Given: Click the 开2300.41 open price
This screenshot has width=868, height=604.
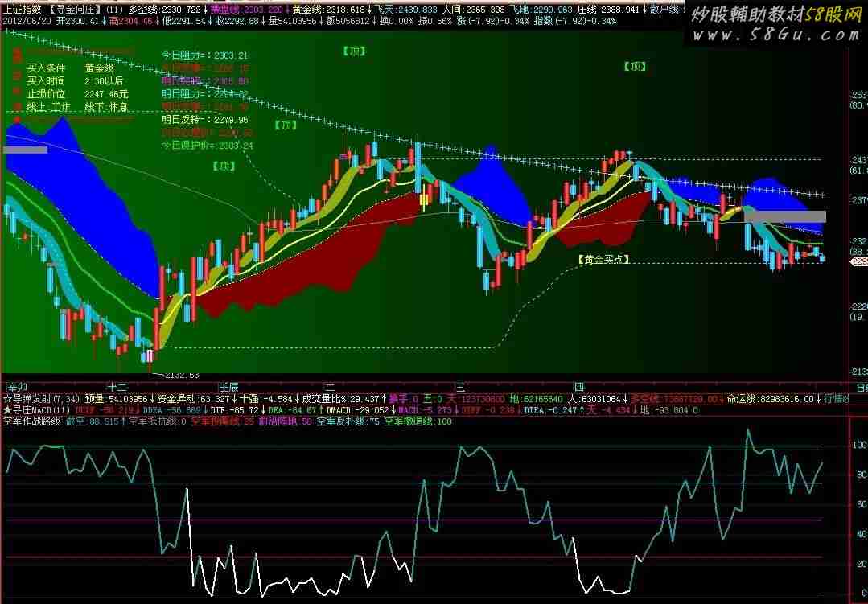Looking at the screenshot, I should coord(77,21).
